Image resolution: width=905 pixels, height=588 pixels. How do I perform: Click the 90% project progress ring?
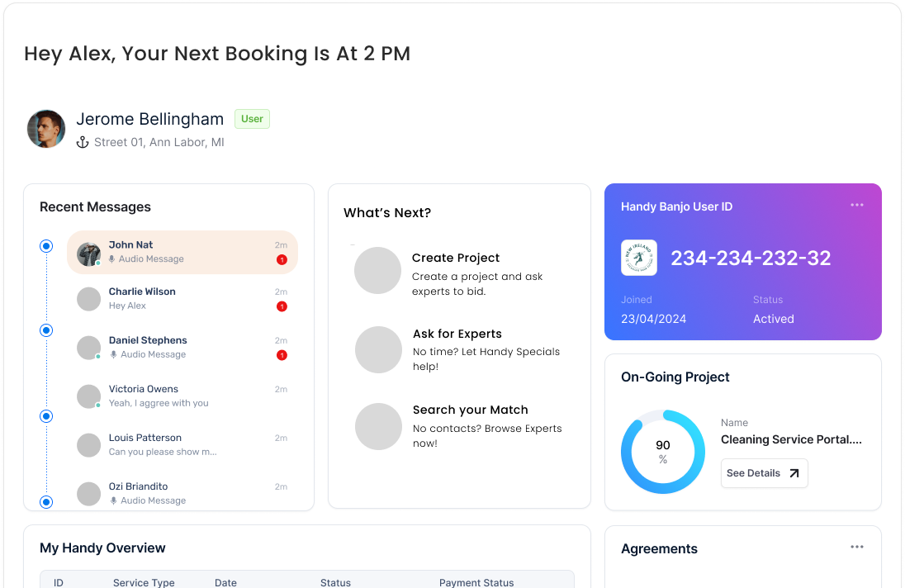point(662,452)
